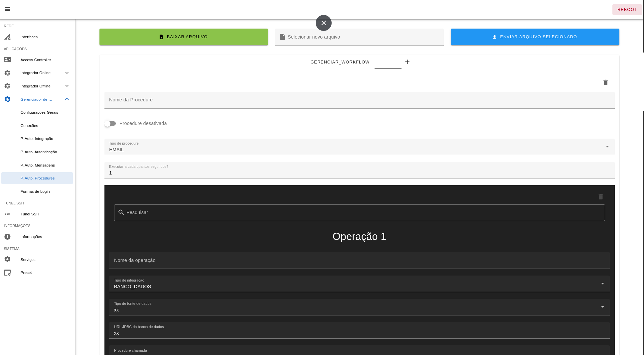Open the hamburger navigation menu
Image resolution: width=644 pixels, height=355 pixels.
point(7,9)
